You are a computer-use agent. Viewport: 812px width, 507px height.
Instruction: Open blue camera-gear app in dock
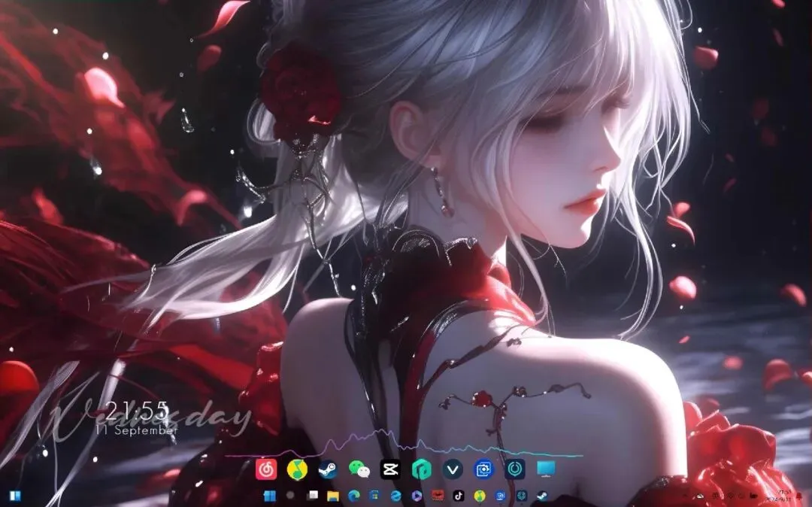tap(483, 469)
